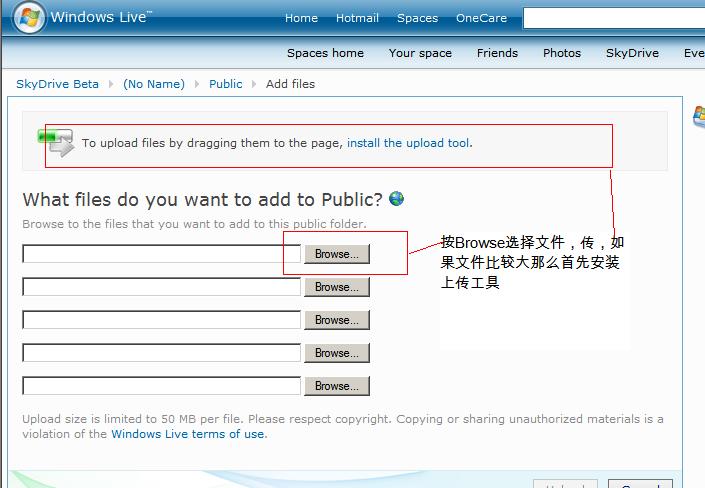The height and width of the screenshot is (488, 705).
Task: Open Hotmail from the top bar
Action: coord(357,18)
